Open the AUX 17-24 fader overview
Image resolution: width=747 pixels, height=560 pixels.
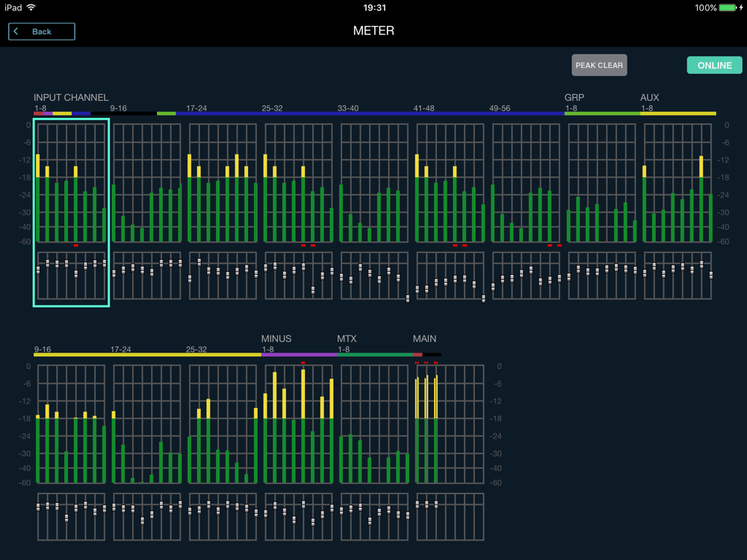pos(147,517)
